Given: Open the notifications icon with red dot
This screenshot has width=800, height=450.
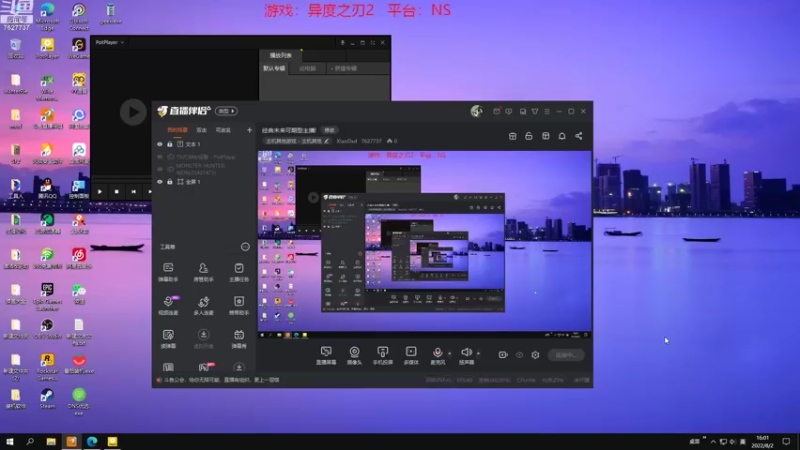Looking at the screenshot, I should pos(496,111).
